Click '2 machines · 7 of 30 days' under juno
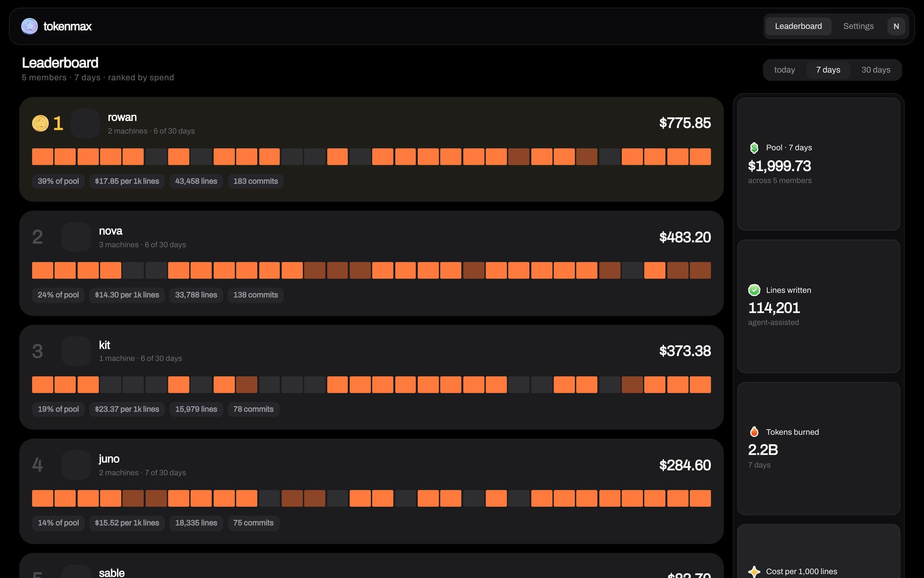The height and width of the screenshot is (578, 924). tap(142, 472)
